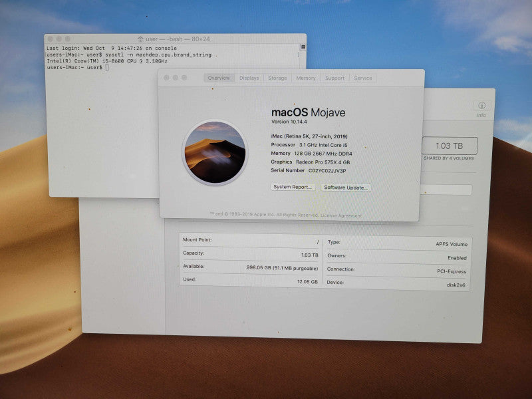Minimize the About This Mac window

click(x=176, y=78)
